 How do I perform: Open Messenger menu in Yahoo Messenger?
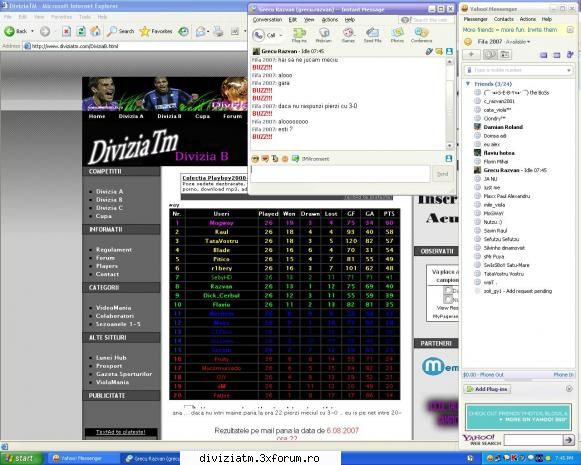pyautogui.click(x=476, y=19)
